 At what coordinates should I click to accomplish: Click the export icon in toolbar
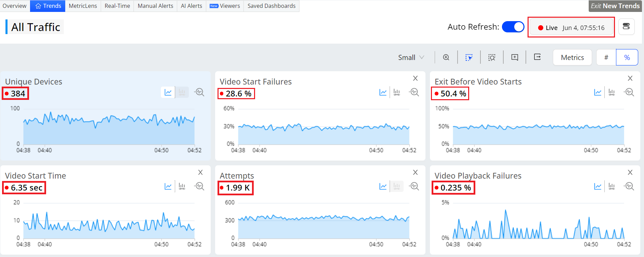click(x=537, y=57)
